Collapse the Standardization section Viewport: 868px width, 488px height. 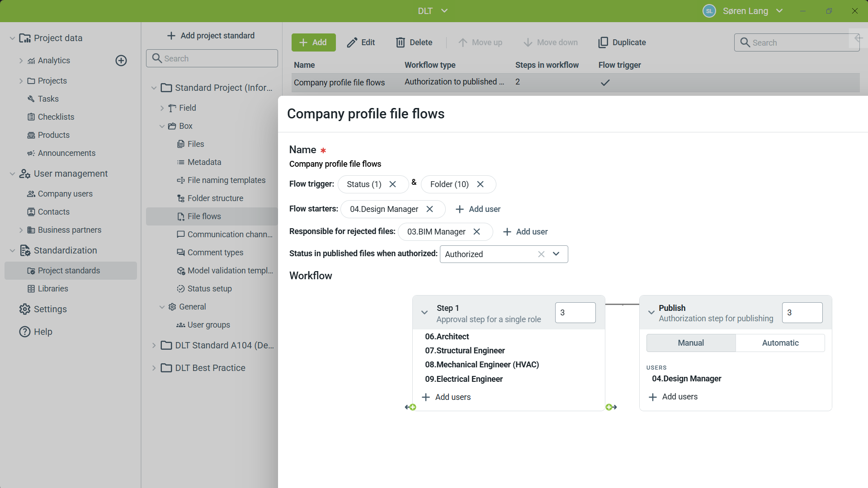[x=12, y=251]
